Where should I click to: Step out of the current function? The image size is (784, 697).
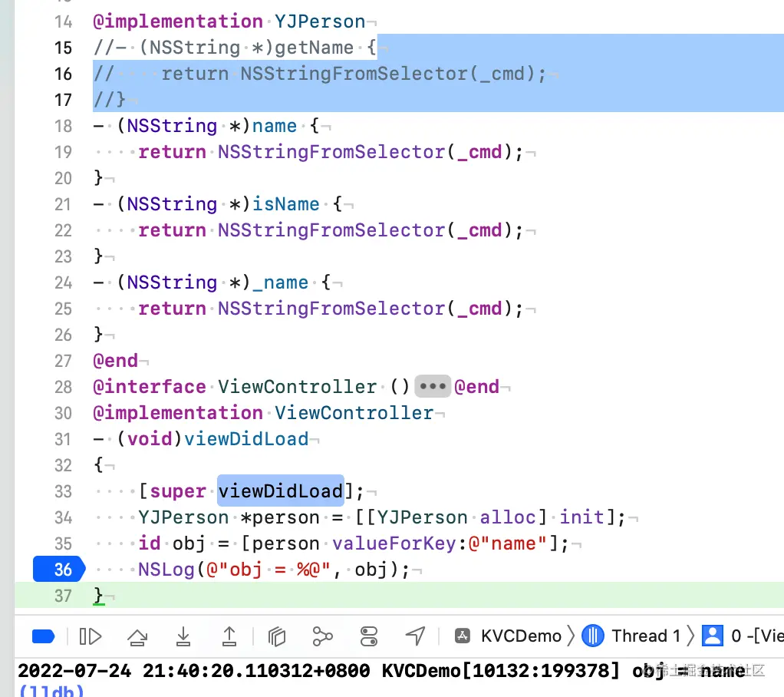228,636
